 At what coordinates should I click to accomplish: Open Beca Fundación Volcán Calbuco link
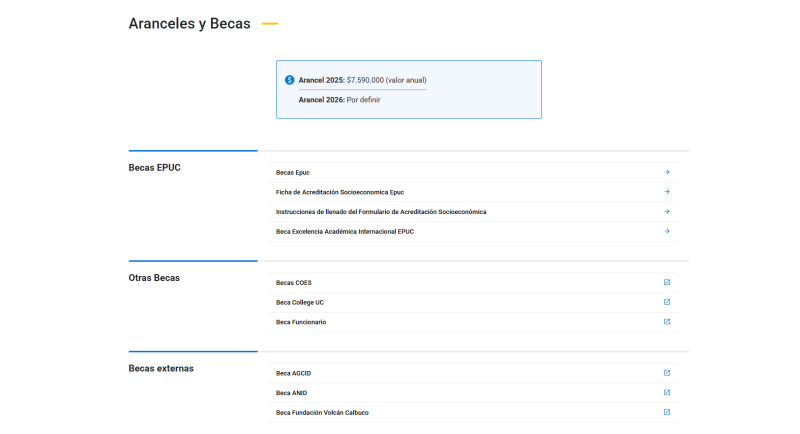322,413
